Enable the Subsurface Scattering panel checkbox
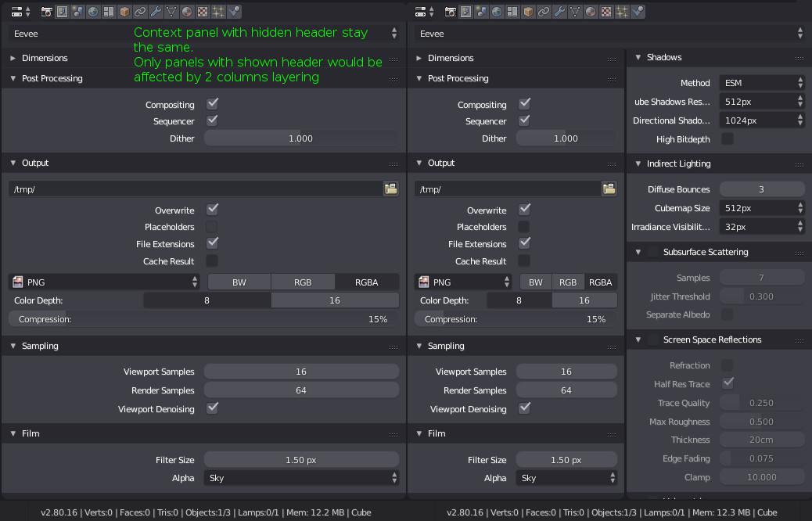 [653, 252]
